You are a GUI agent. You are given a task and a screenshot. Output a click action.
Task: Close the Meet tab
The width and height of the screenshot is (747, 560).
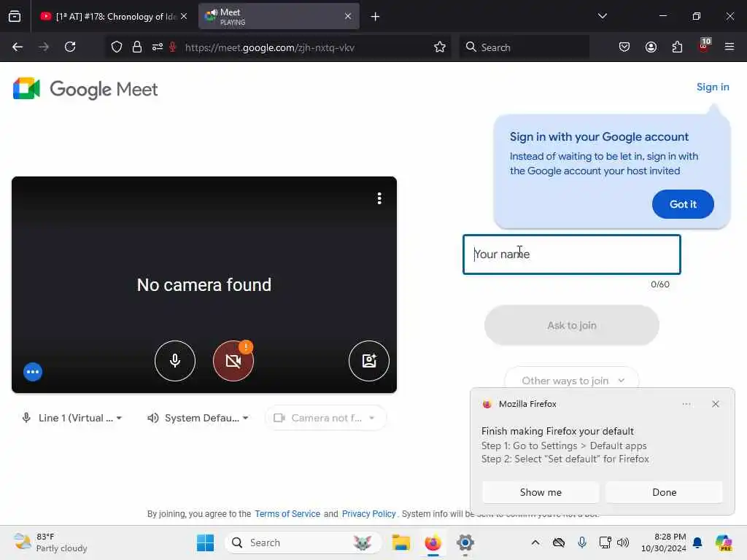(348, 16)
